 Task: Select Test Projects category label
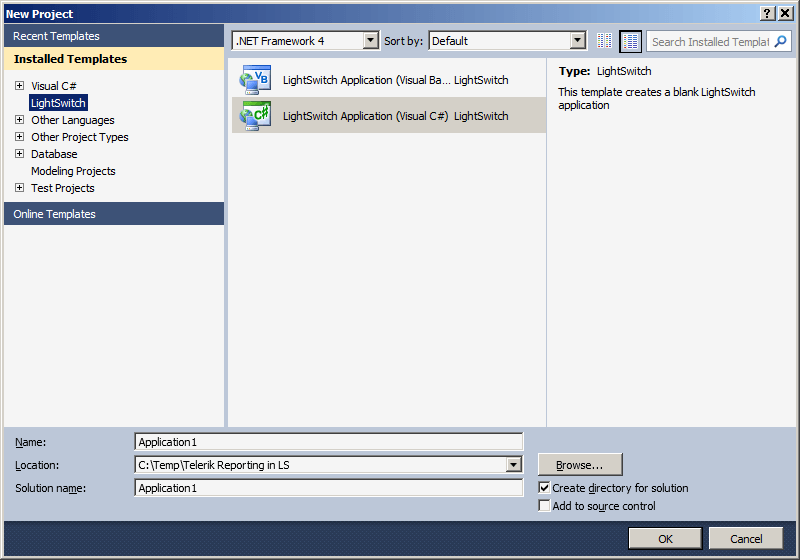[x=63, y=188]
